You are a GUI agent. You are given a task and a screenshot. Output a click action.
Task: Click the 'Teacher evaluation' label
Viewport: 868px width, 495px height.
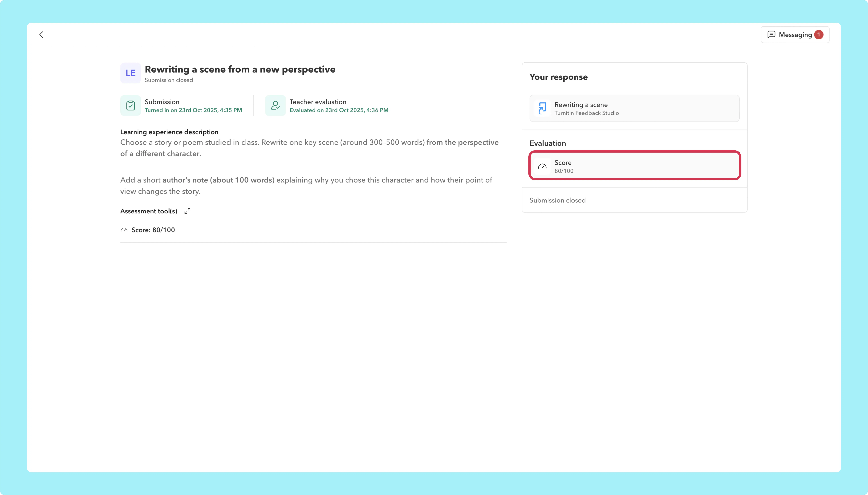pos(318,102)
